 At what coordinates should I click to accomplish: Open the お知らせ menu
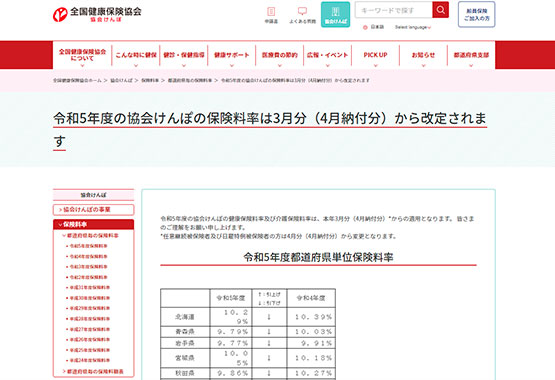(423, 55)
